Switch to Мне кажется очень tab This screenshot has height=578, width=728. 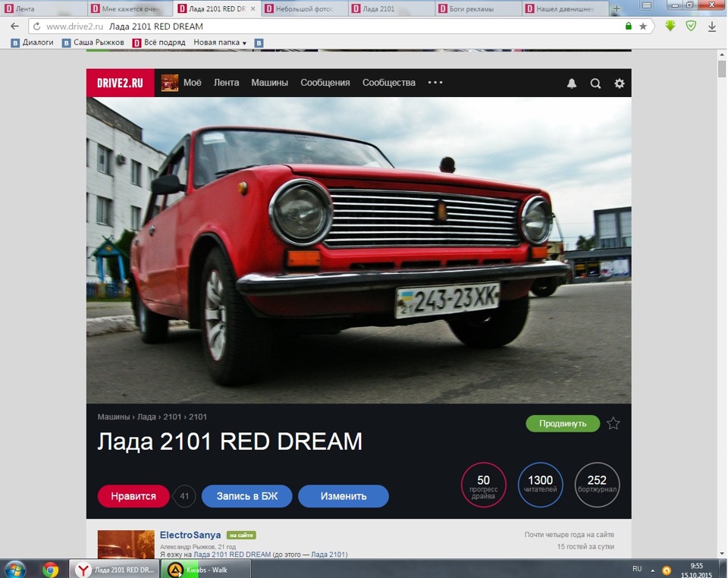130,8
